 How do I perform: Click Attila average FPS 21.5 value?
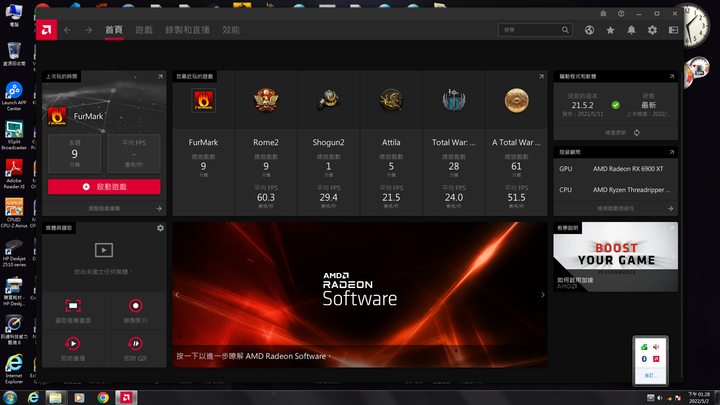tap(391, 197)
